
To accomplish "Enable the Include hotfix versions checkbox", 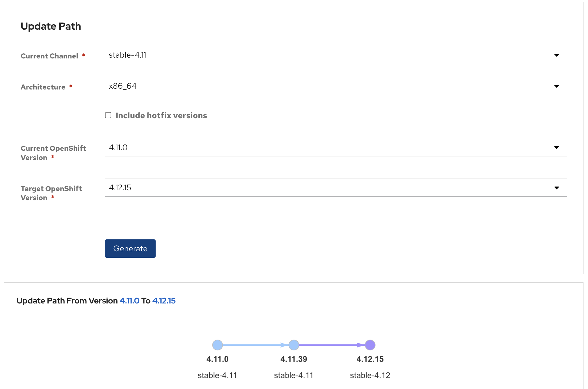I will pyautogui.click(x=108, y=115).
